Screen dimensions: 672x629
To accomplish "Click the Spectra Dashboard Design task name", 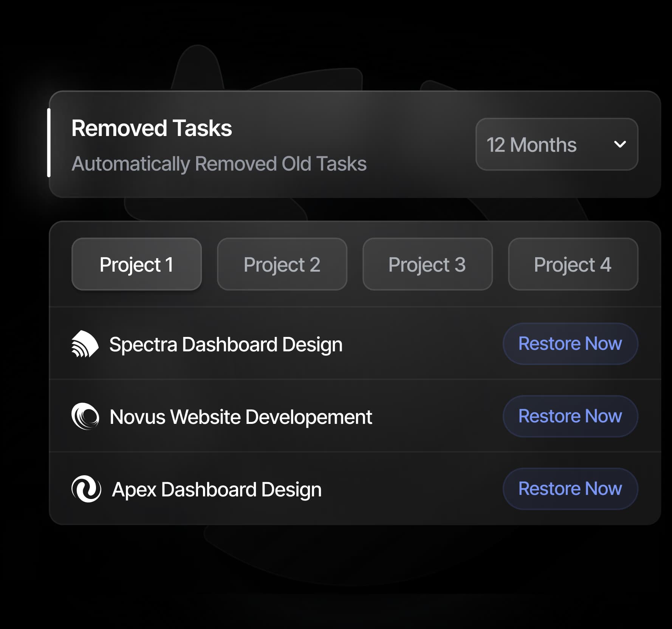I will (x=226, y=345).
